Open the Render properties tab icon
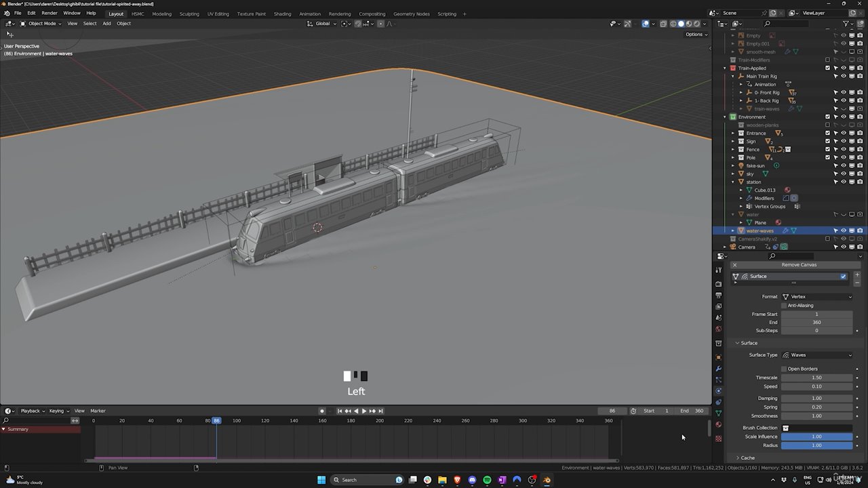 (719, 284)
